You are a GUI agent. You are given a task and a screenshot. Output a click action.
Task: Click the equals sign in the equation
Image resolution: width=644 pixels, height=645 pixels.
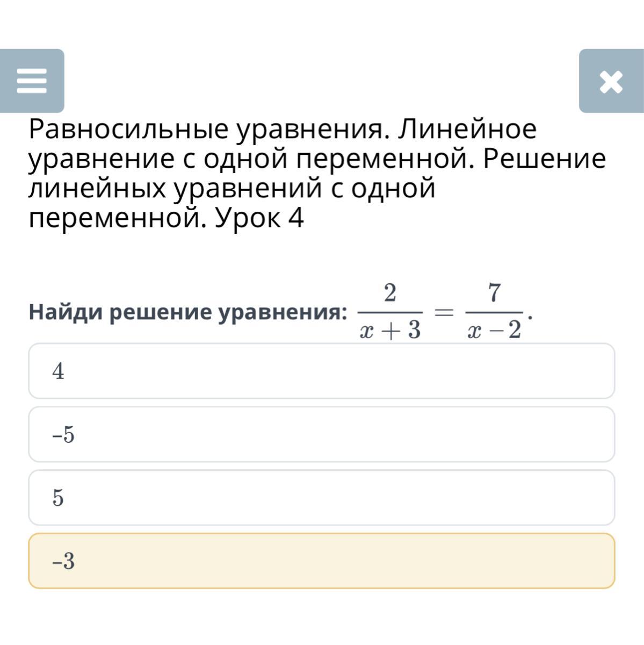coord(444,312)
